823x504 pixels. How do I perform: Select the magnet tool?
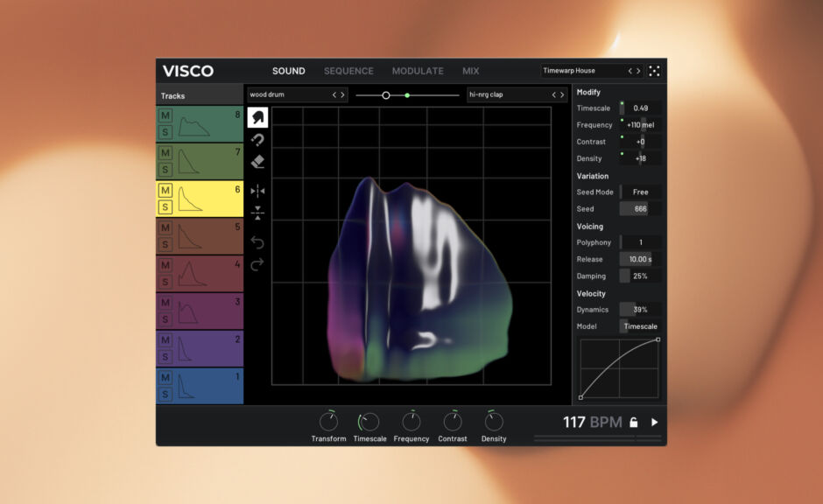coord(257,140)
